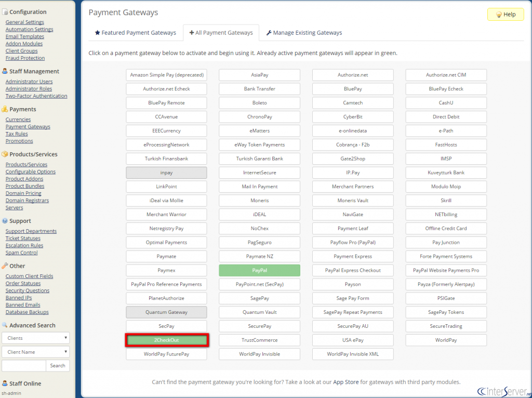This screenshot has height=398, width=532.
Task: Activate eWay Token Payments
Action: [260, 144]
